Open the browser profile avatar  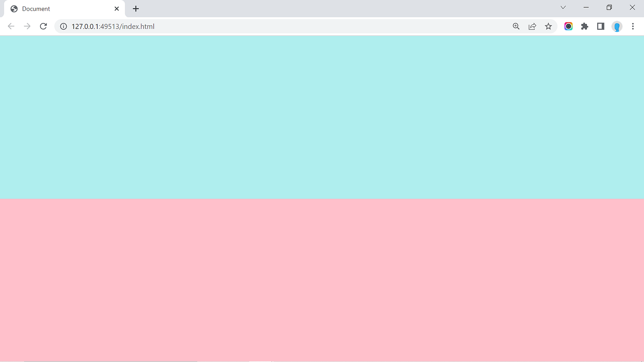(x=616, y=26)
